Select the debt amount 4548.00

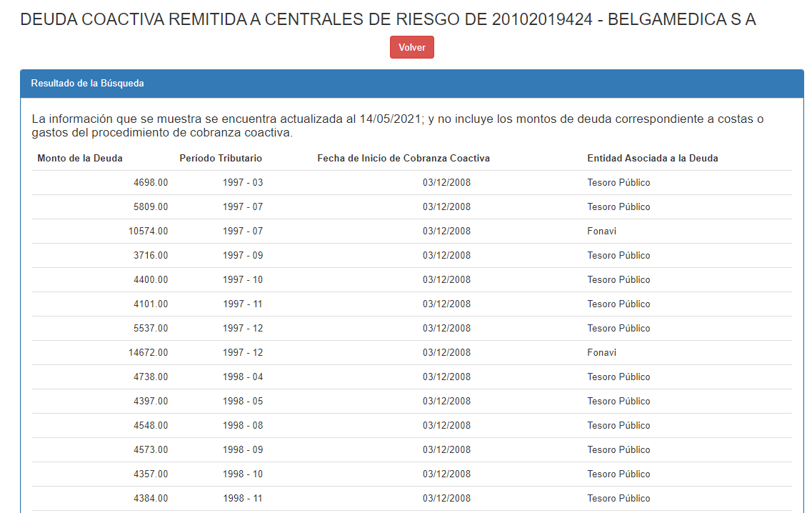pos(151,426)
